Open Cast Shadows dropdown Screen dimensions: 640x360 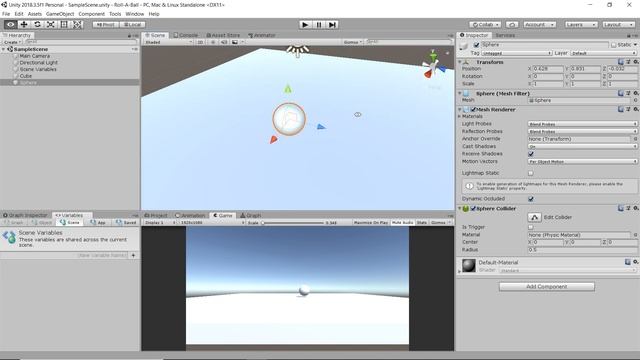coord(582,147)
